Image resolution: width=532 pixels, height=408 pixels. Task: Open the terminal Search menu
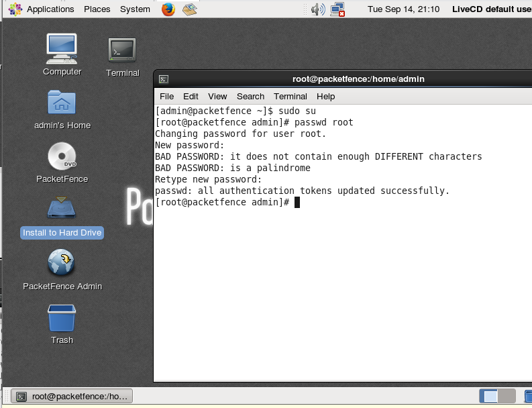(x=250, y=97)
